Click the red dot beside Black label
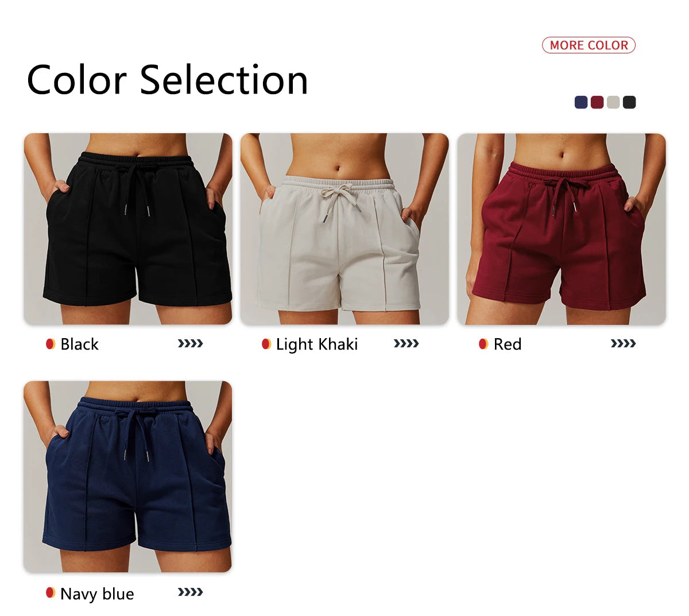The height and width of the screenshot is (616, 689). [51, 344]
